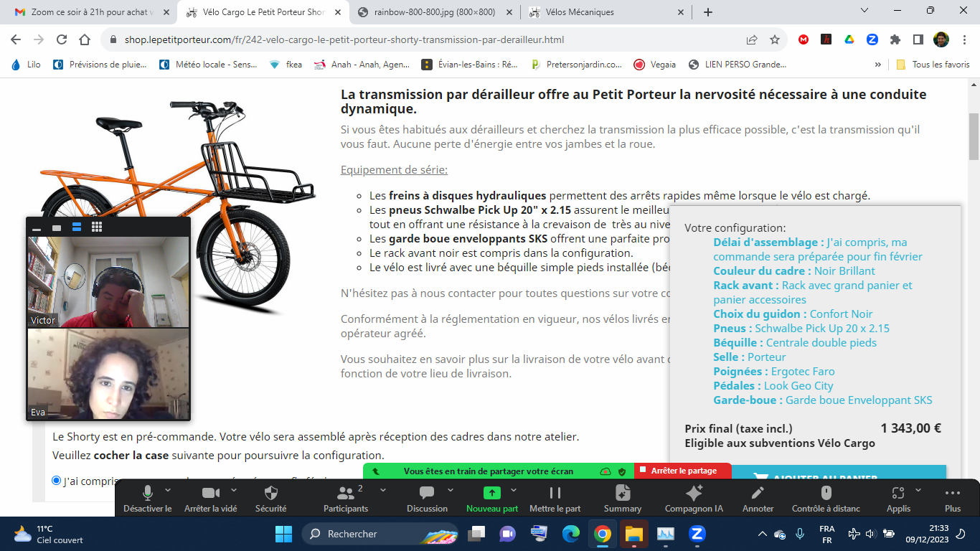Select the "J'ai compris" radio button
This screenshot has width=980, height=551.
tap(57, 480)
